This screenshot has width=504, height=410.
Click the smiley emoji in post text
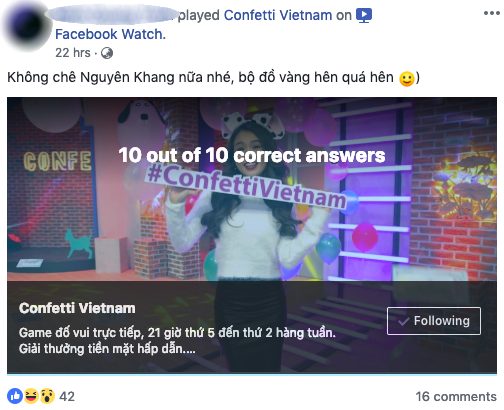pos(407,79)
